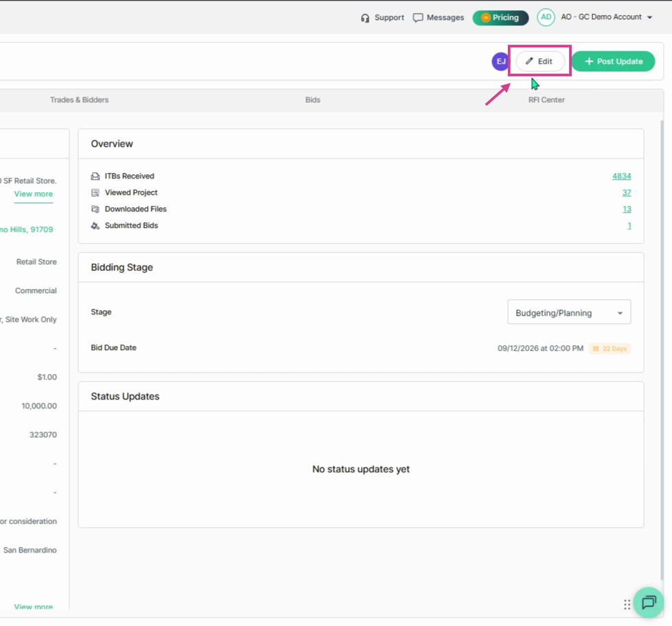Click the page vertical scrollbar

[x=662, y=349]
